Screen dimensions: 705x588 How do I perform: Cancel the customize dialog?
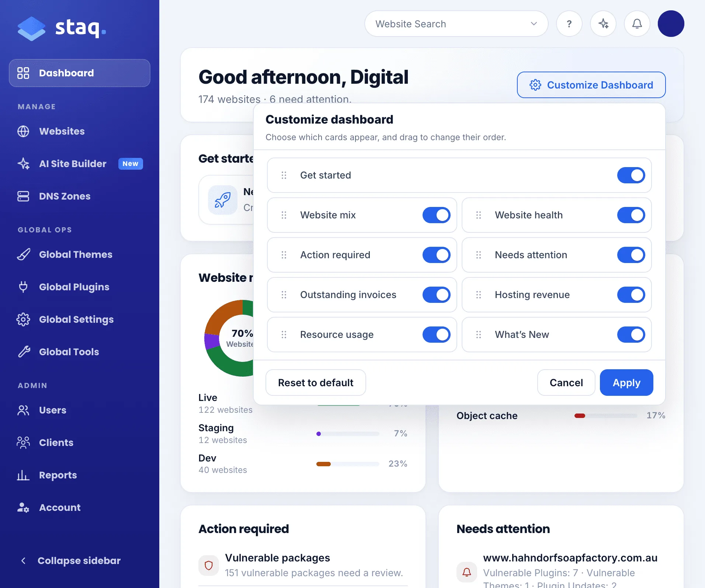pos(566,383)
